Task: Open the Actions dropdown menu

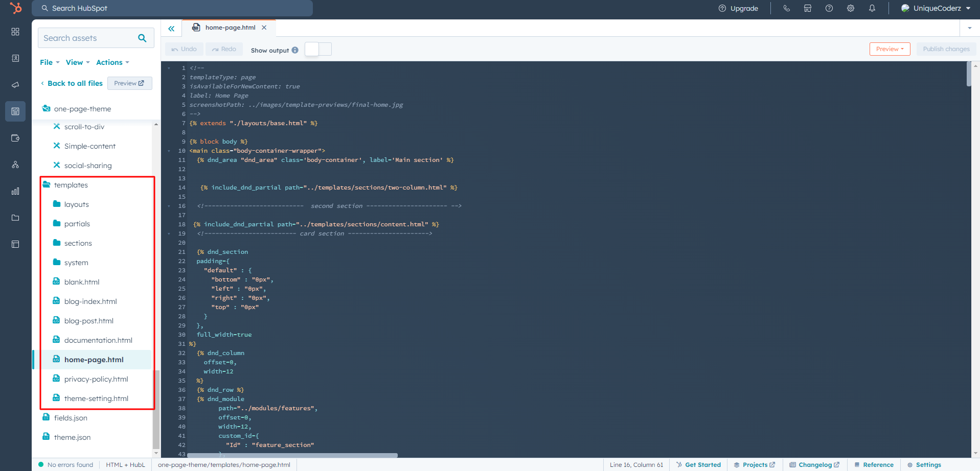Action: [112, 62]
